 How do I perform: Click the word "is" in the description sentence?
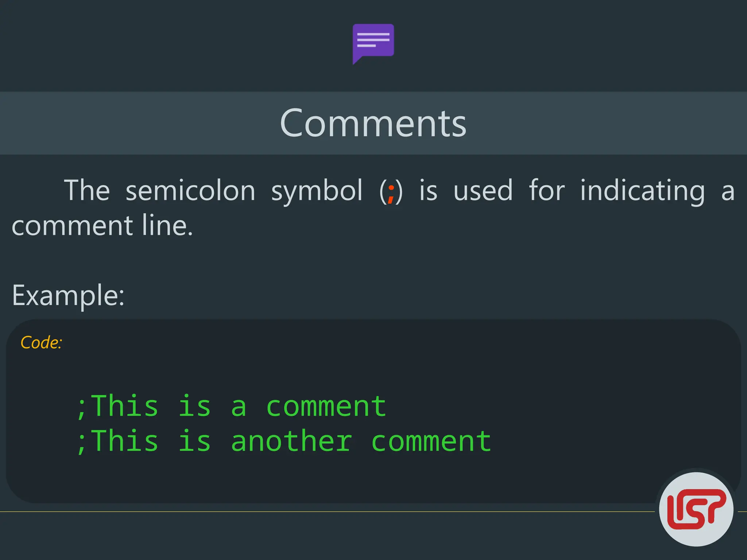coord(428,191)
